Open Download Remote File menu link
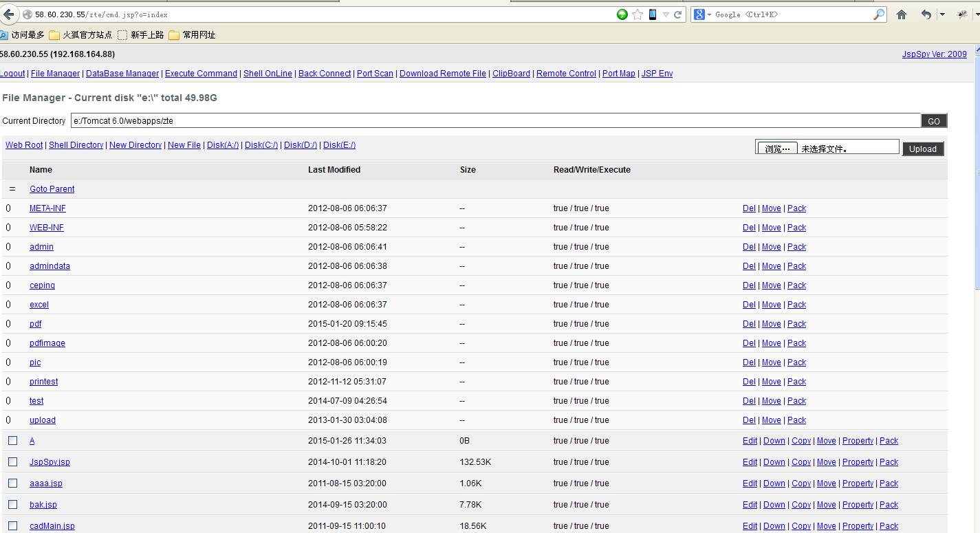Viewport: 980px width, 533px height. [443, 74]
